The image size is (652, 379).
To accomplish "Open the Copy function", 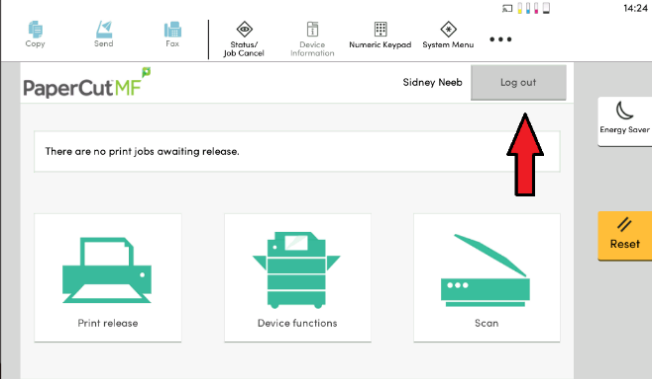I will pyautogui.click(x=35, y=34).
